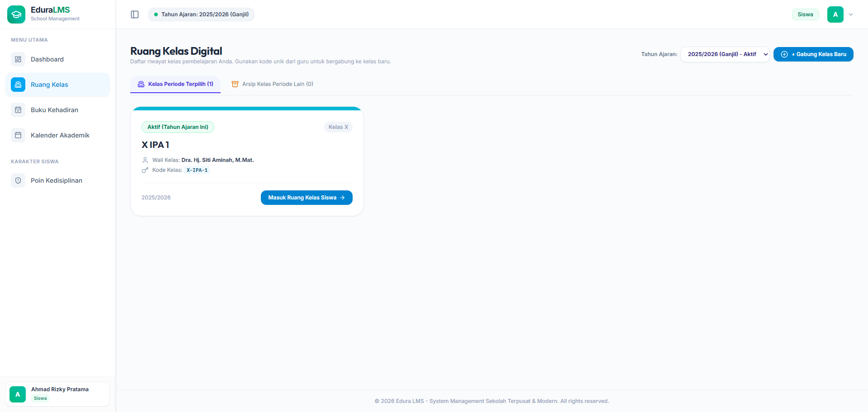Image resolution: width=868 pixels, height=412 pixels.
Task: Open Poin Kedisiplinan page
Action: click(58, 180)
